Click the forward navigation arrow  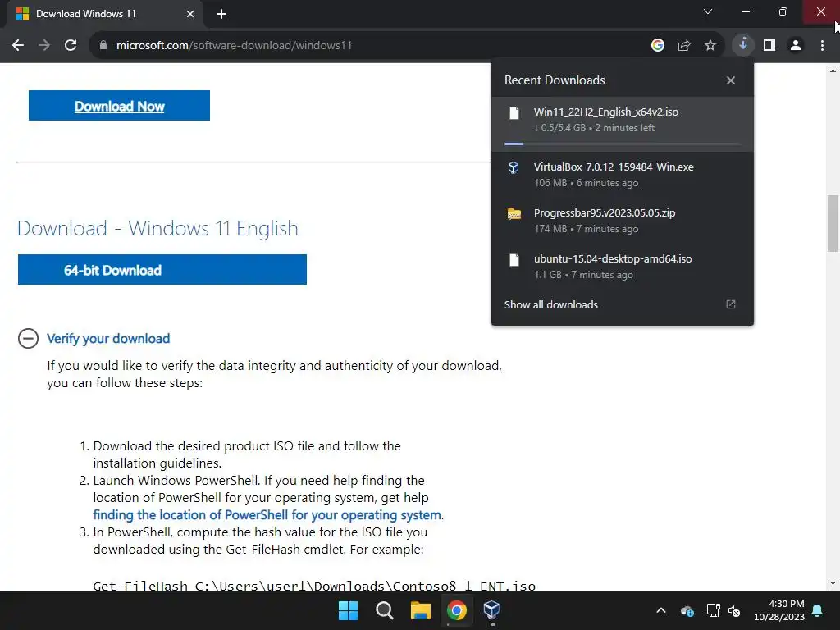(44, 46)
